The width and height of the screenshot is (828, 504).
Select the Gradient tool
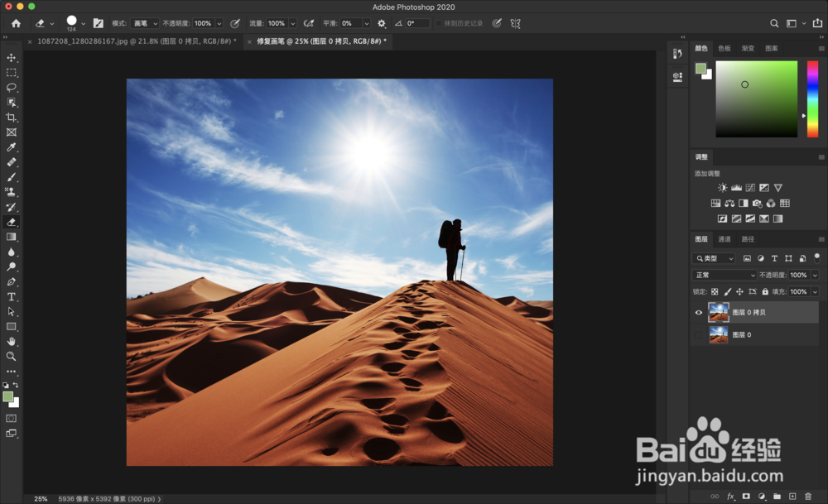pos(11,237)
